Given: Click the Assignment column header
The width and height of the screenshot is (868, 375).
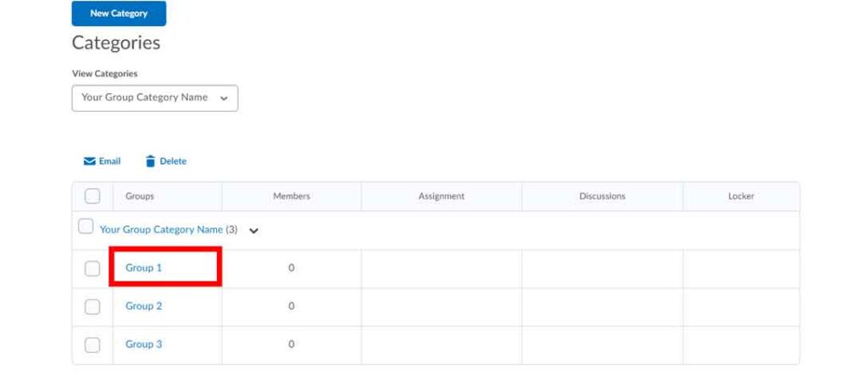Looking at the screenshot, I should click(441, 196).
